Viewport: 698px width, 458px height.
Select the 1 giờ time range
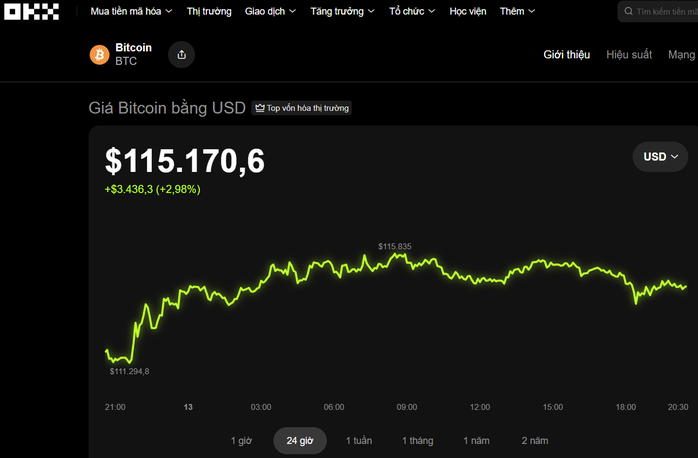[x=241, y=441]
